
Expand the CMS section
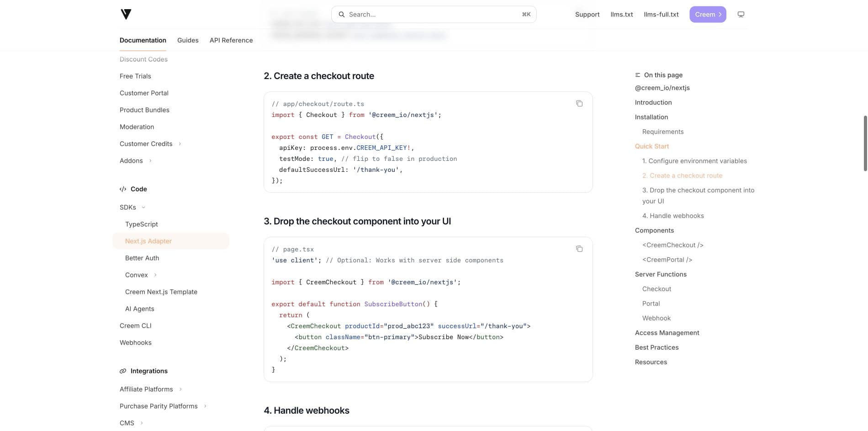tap(132, 423)
